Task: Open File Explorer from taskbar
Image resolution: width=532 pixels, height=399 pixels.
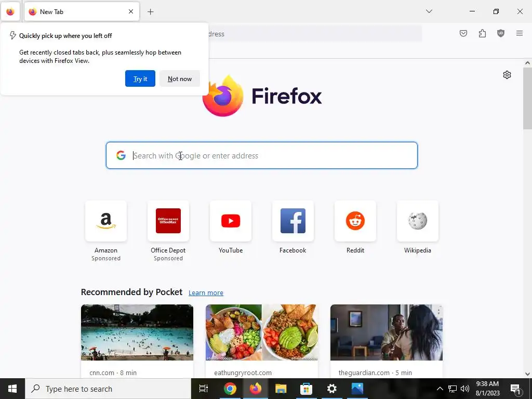Action: point(281,389)
